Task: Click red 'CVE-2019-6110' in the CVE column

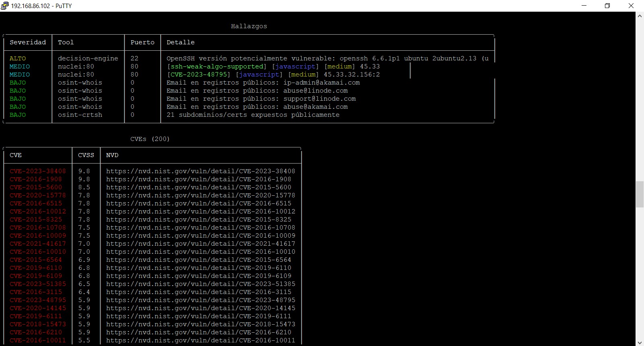Action: point(36,268)
